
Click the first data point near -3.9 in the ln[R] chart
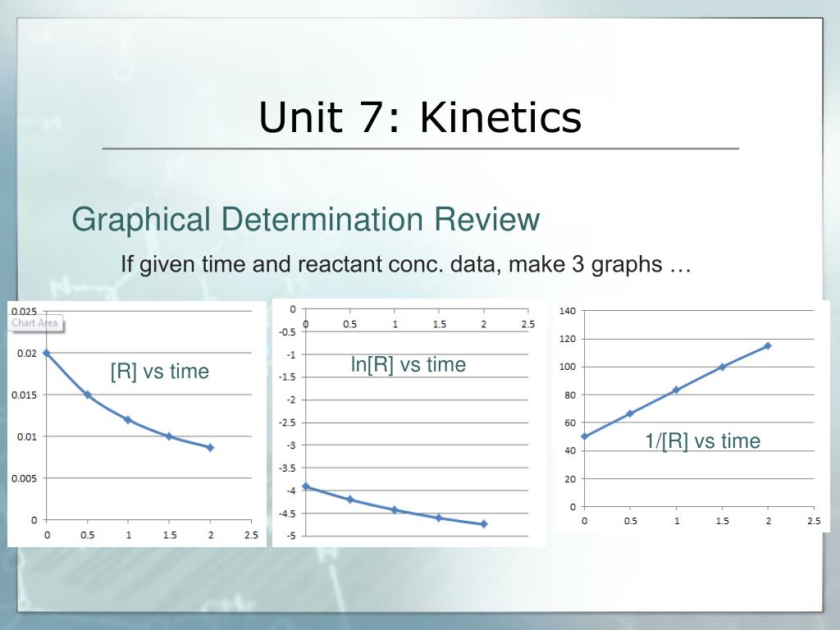point(306,486)
